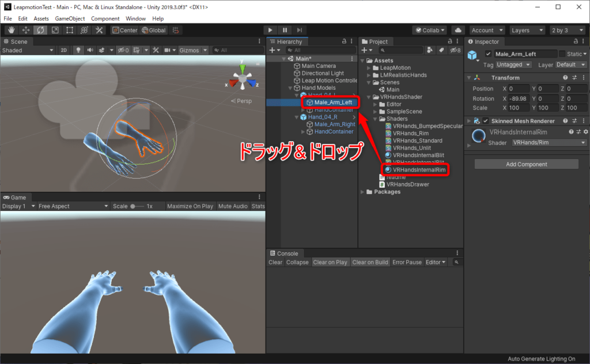The height and width of the screenshot is (364, 590).
Task: Toggle scene audio speaker icon
Action: coord(90,50)
